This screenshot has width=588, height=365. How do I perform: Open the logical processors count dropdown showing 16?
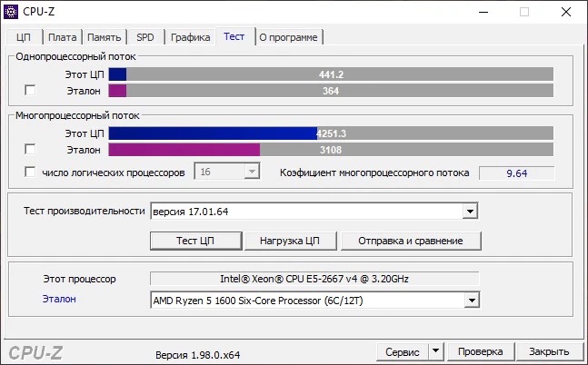click(x=227, y=172)
